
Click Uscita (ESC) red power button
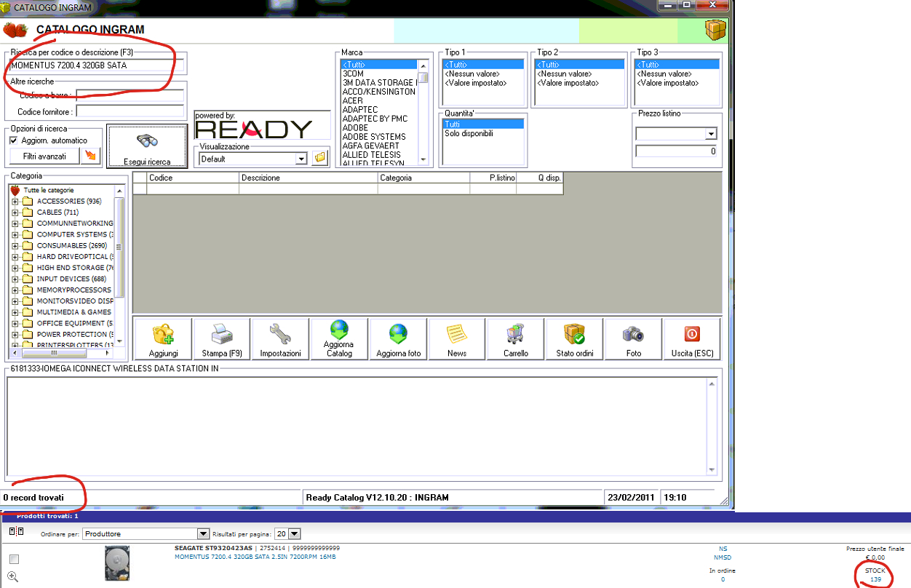692,339
